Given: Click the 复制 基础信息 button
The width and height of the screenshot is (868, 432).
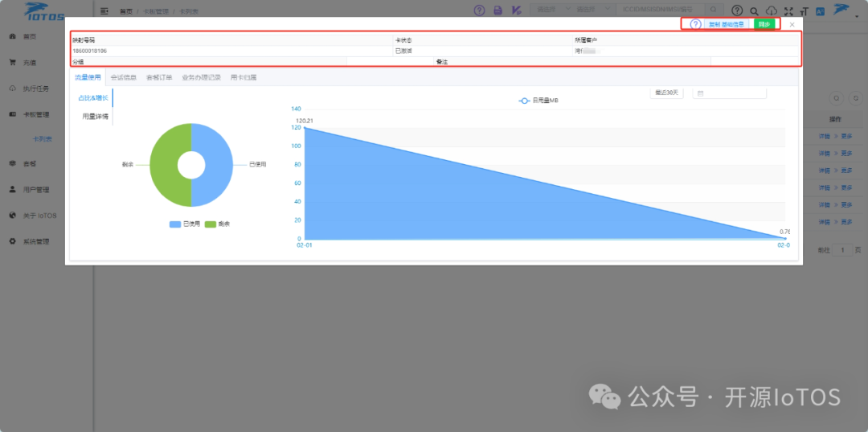Looking at the screenshot, I should coord(727,24).
